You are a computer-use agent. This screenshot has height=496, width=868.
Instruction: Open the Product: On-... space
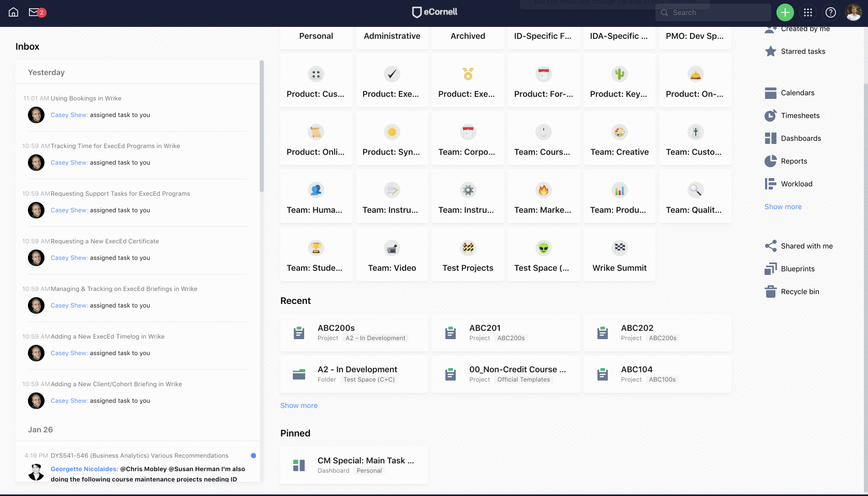(695, 80)
